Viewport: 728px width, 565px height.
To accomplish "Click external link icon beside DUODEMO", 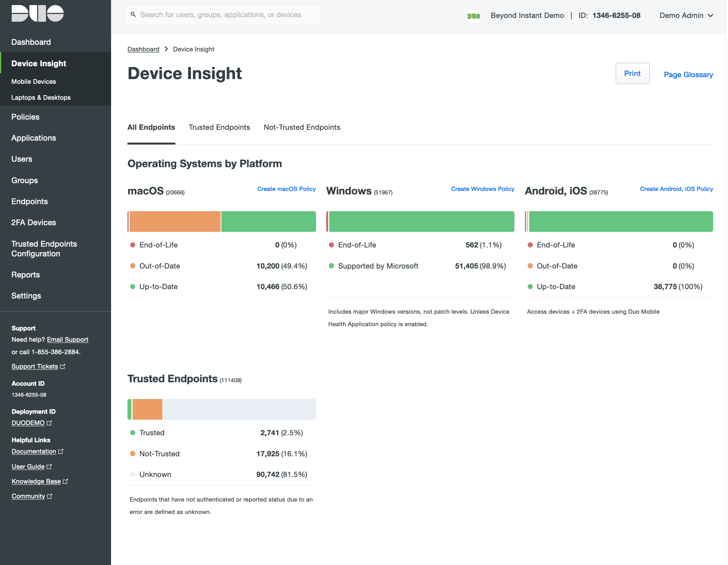I will [x=49, y=423].
